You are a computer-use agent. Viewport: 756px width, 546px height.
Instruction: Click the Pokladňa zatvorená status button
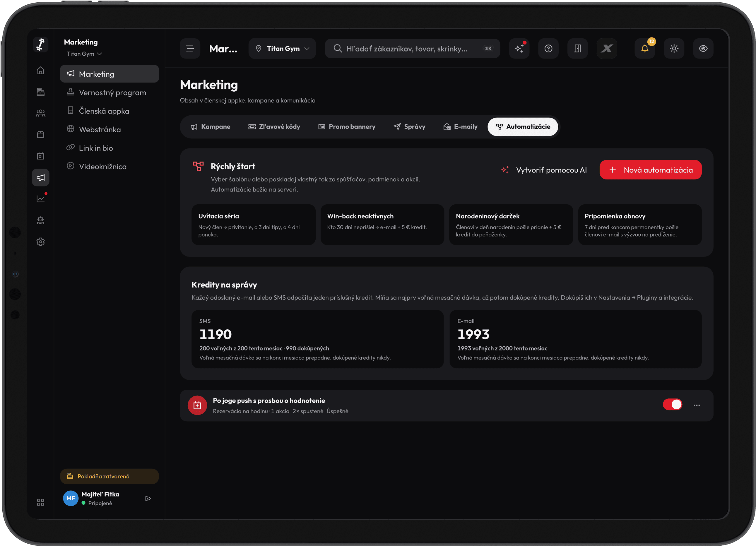pos(109,476)
